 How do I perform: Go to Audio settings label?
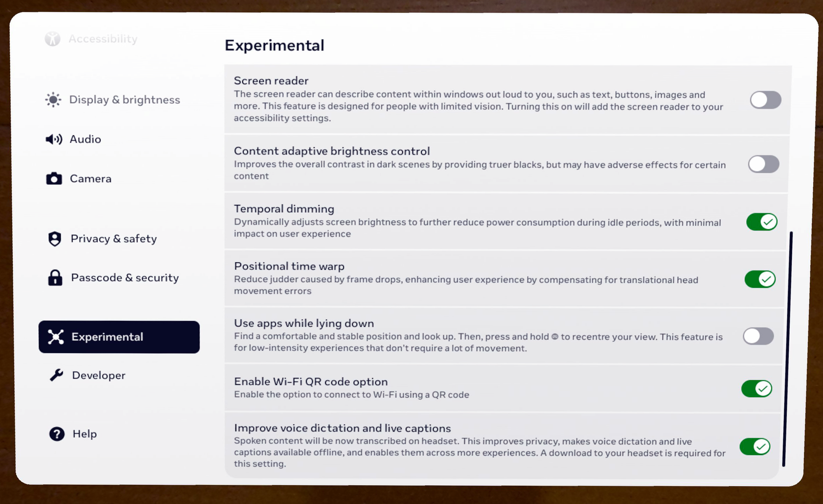click(85, 139)
